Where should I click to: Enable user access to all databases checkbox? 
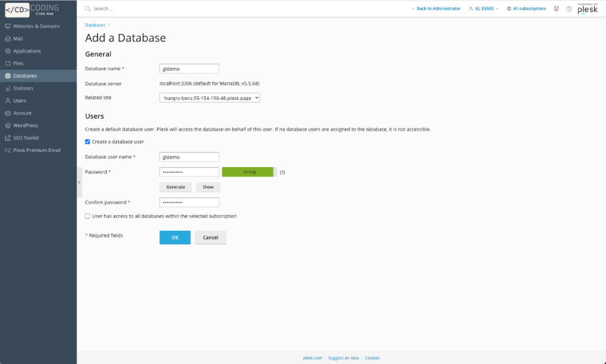click(88, 216)
